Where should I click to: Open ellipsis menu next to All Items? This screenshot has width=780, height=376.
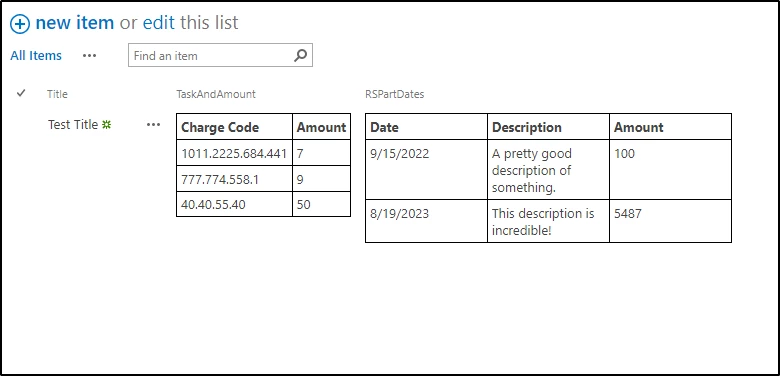pos(90,56)
